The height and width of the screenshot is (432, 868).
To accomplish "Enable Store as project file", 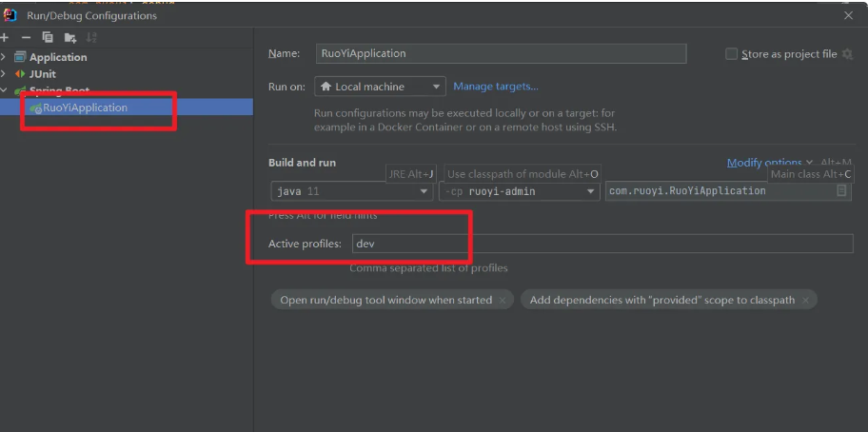I will (x=731, y=53).
